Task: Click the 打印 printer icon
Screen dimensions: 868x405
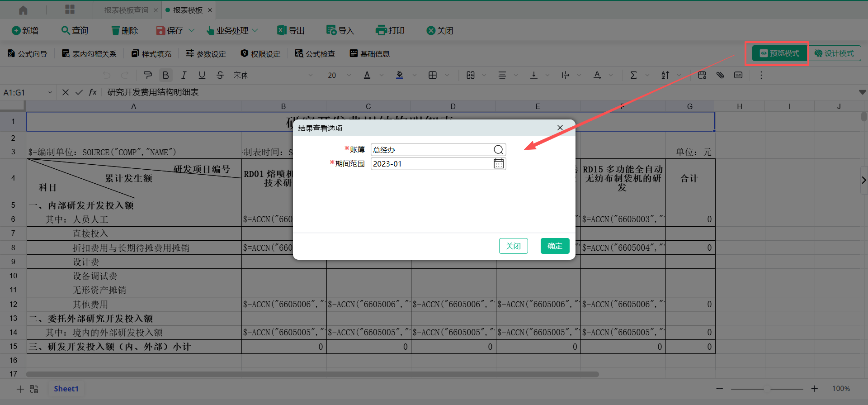Action: (x=381, y=30)
